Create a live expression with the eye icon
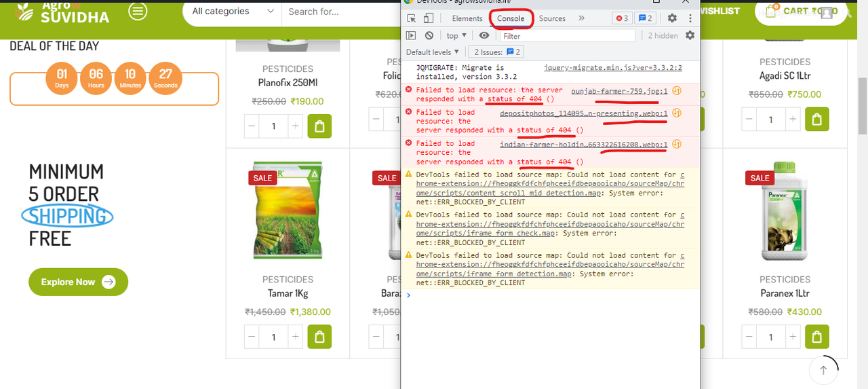The height and width of the screenshot is (389, 868). [484, 35]
